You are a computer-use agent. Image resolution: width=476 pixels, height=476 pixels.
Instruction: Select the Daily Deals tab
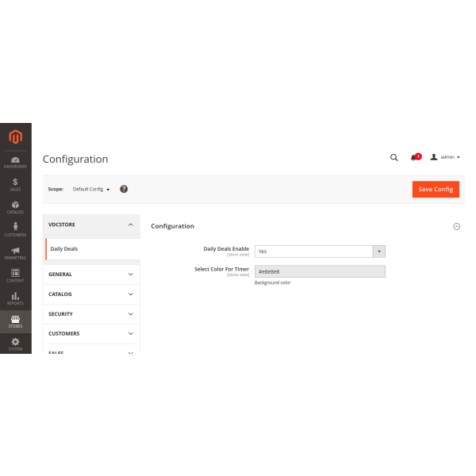click(x=64, y=249)
